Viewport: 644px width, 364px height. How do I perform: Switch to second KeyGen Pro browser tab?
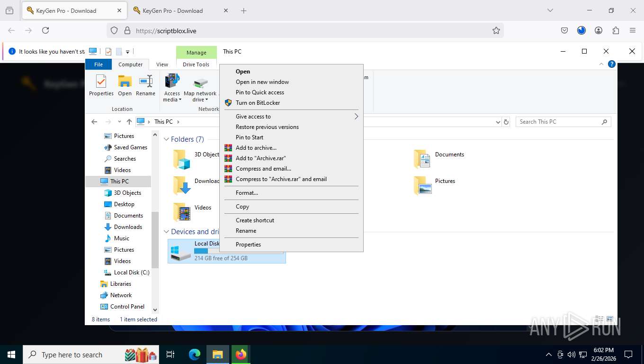(180, 10)
